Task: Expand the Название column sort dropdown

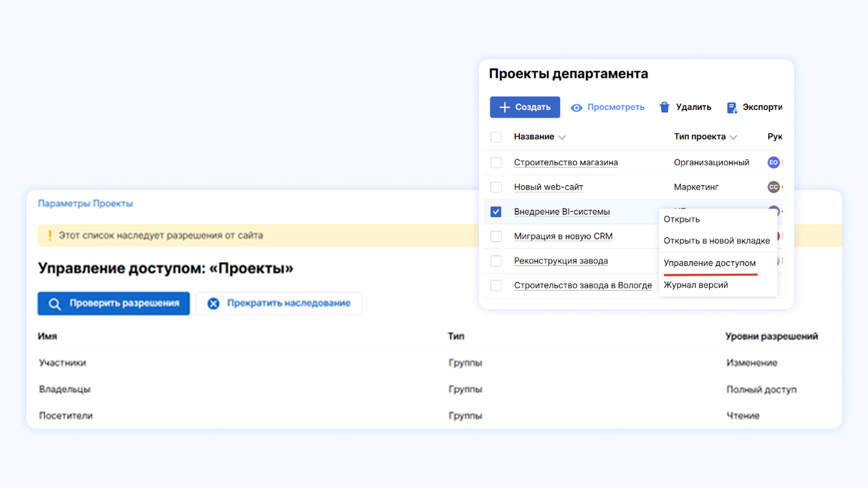Action: [x=562, y=137]
